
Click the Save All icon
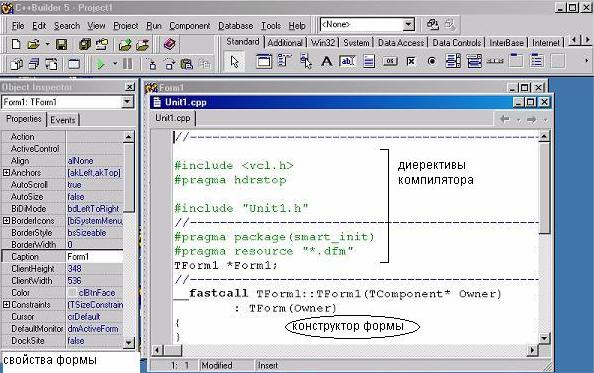click(x=84, y=44)
